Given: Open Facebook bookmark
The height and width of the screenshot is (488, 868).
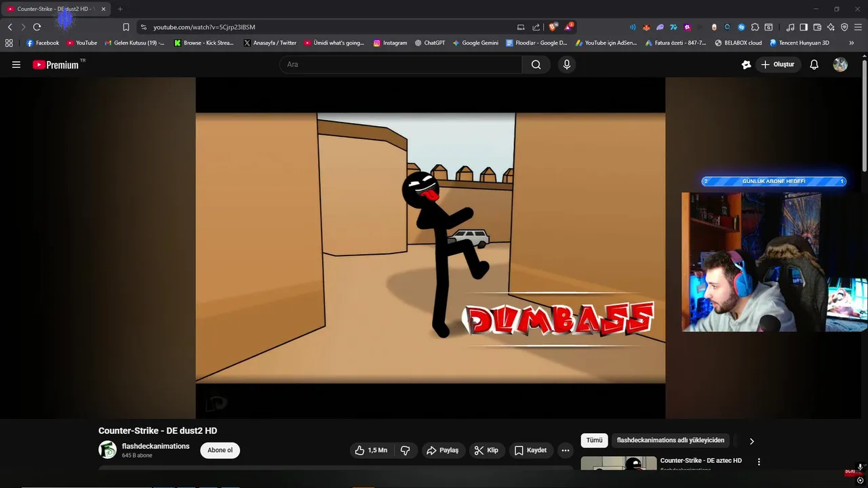Looking at the screenshot, I should pyautogui.click(x=43, y=43).
